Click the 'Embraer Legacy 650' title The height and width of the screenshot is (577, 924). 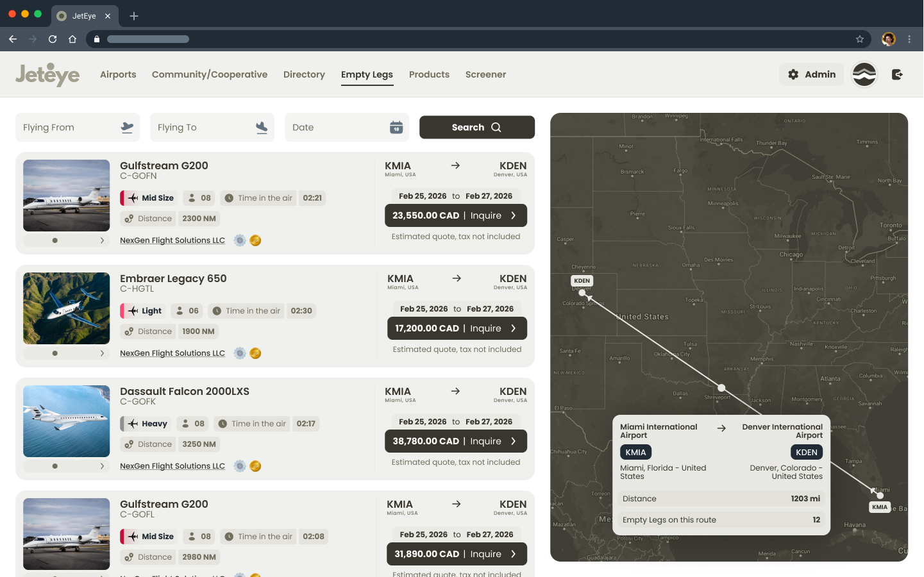pyautogui.click(x=173, y=279)
